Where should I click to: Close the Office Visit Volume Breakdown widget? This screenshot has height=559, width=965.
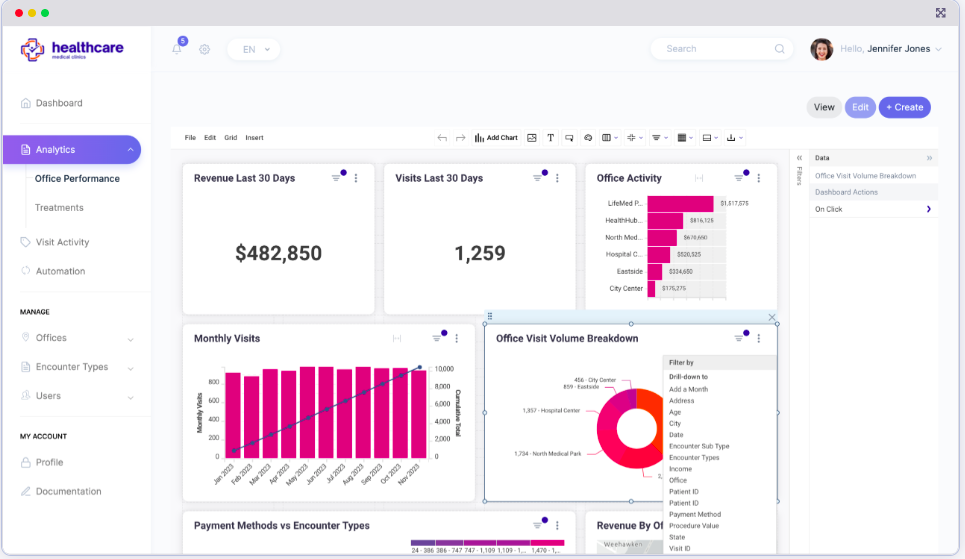[772, 317]
